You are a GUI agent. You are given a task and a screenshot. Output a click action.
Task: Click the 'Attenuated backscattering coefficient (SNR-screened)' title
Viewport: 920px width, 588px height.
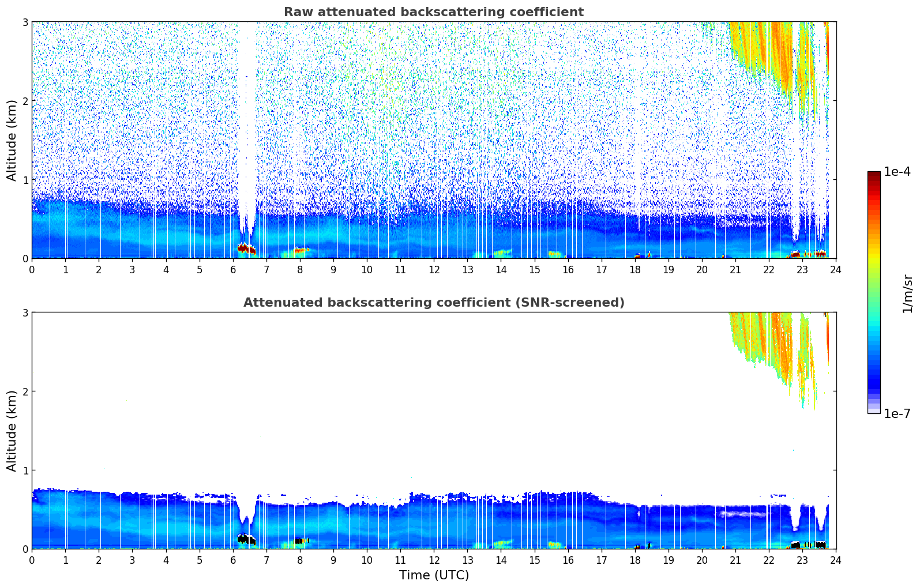(x=433, y=303)
